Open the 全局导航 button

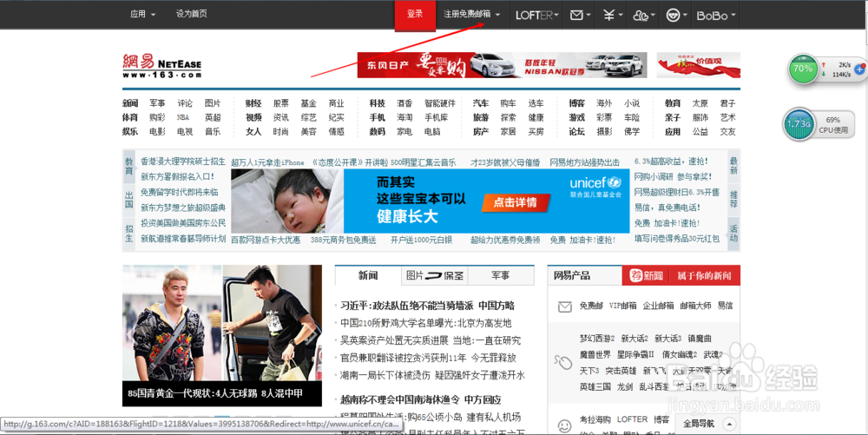point(698,424)
